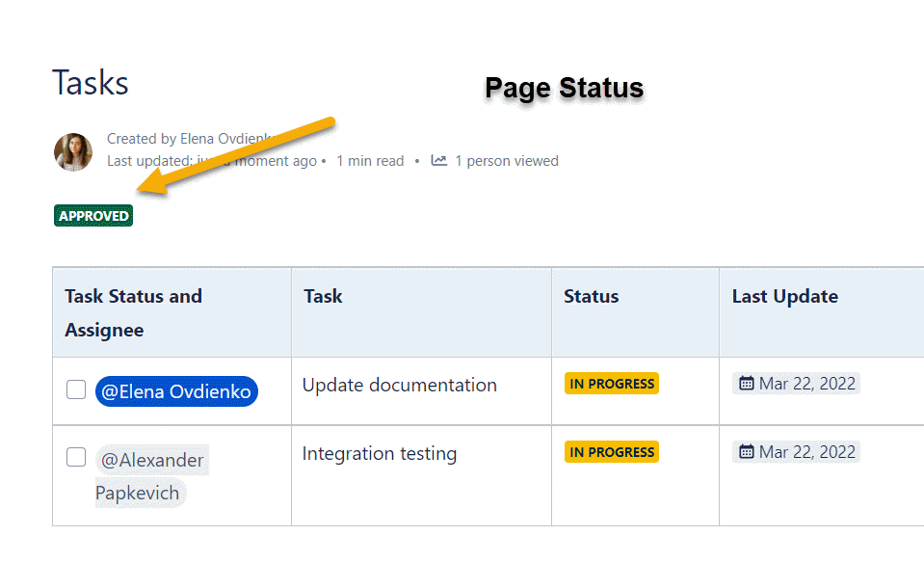Click the calendar icon beside the second Mar 22 date

tap(747, 451)
